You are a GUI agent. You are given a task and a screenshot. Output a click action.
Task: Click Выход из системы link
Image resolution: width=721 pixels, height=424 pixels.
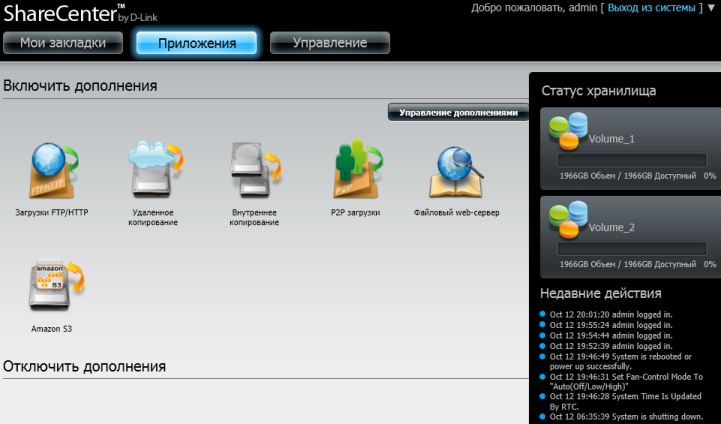(651, 8)
